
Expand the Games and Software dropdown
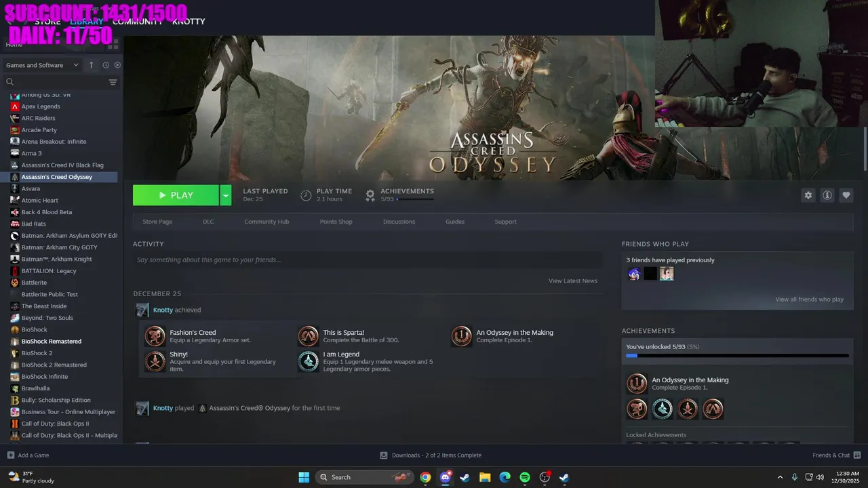(42, 65)
